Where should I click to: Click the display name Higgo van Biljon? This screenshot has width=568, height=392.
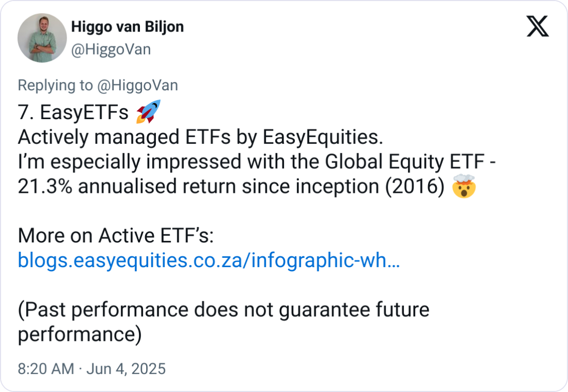(127, 27)
